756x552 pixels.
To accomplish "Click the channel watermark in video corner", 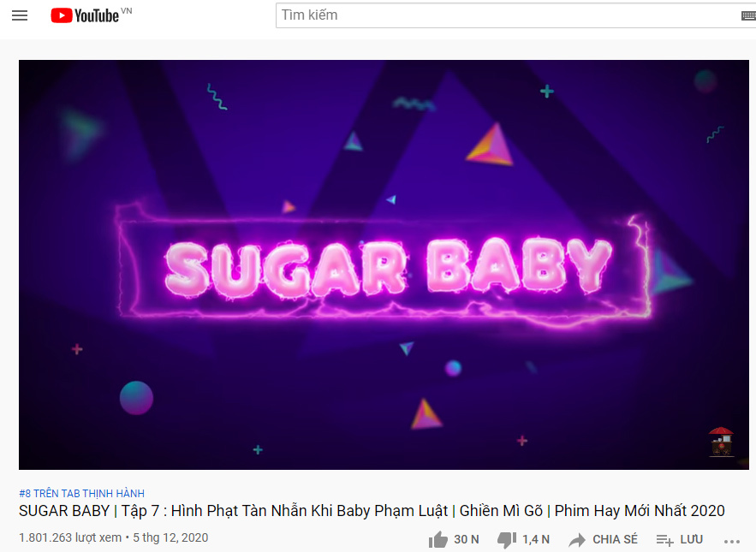I will (721, 442).
